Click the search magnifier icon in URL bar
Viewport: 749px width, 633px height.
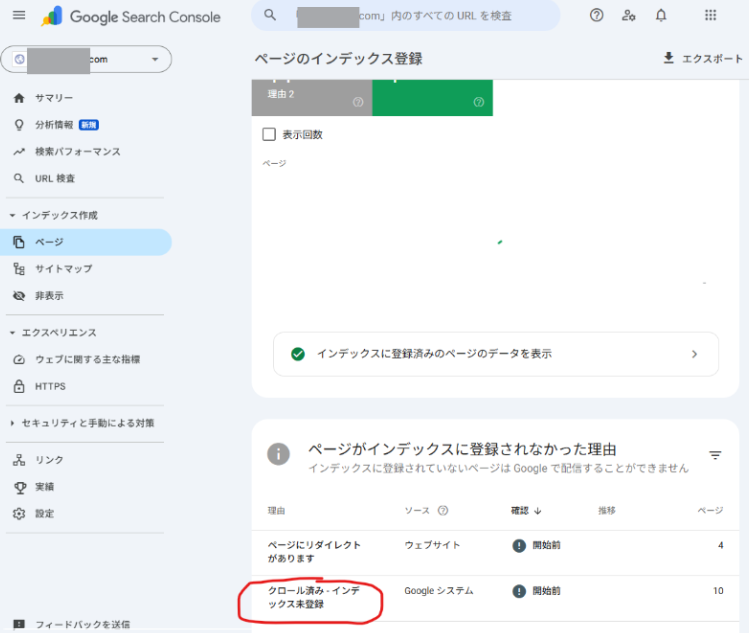(270, 15)
